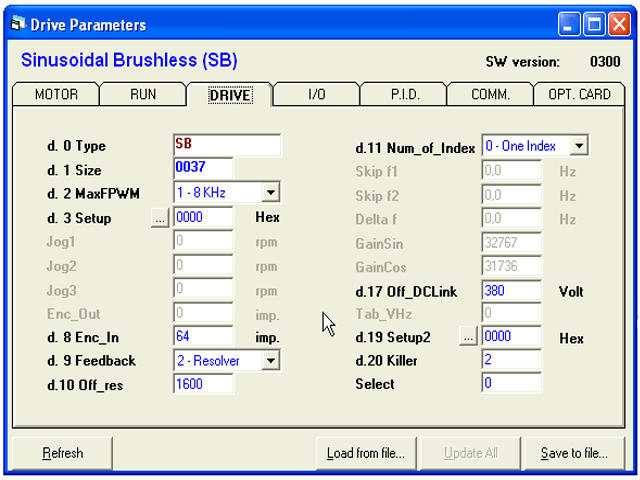Expand the d.11 Num_of_Index dropdown
This screenshot has width=640, height=480.
579,146
